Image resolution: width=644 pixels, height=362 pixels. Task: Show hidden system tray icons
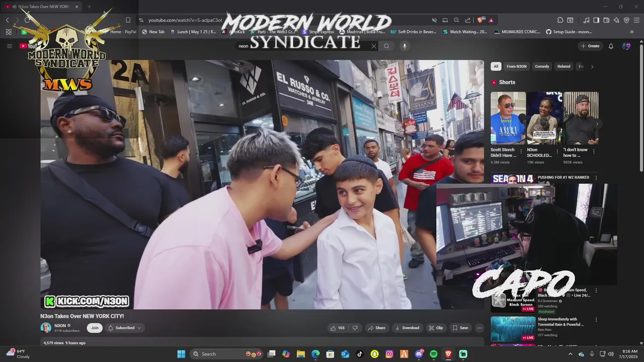tap(570, 354)
